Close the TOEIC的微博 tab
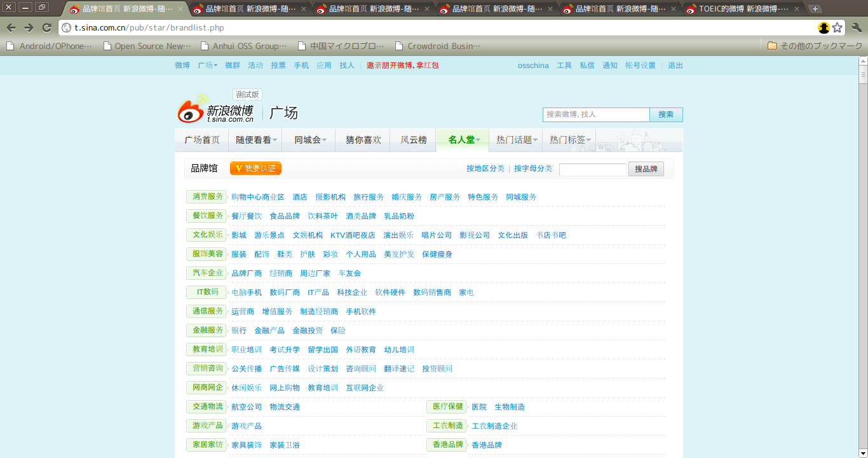Screen dimensions: 868x458 coord(797,10)
